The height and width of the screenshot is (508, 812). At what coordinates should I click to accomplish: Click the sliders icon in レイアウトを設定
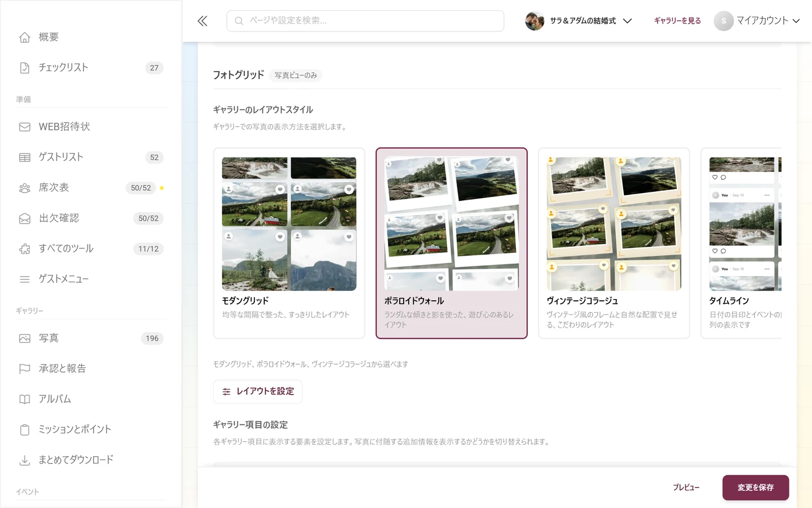(x=227, y=392)
